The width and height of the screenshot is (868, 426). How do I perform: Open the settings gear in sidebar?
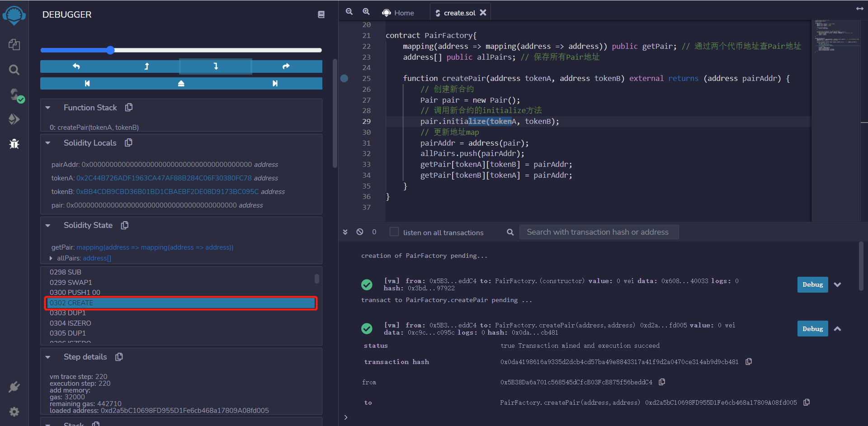[x=14, y=412]
